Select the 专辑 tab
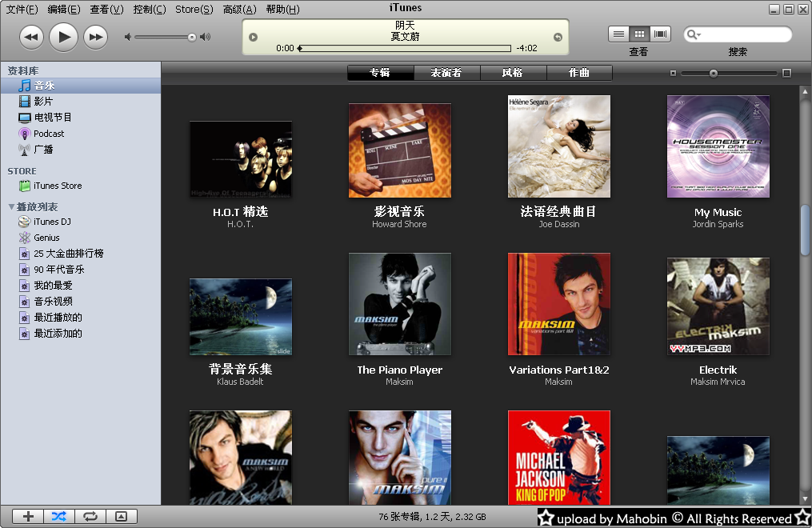The width and height of the screenshot is (812, 528). click(381, 73)
